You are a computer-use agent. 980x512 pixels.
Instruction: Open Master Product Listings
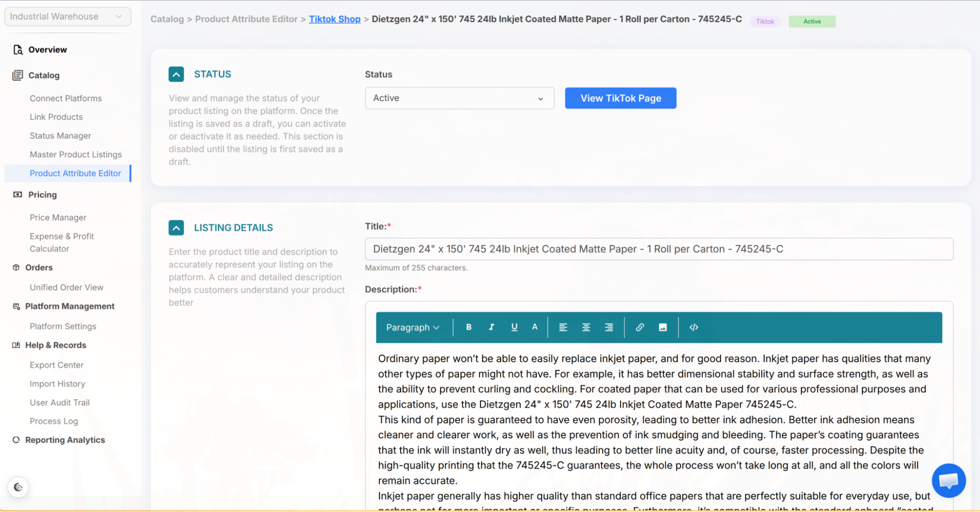[75, 154]
